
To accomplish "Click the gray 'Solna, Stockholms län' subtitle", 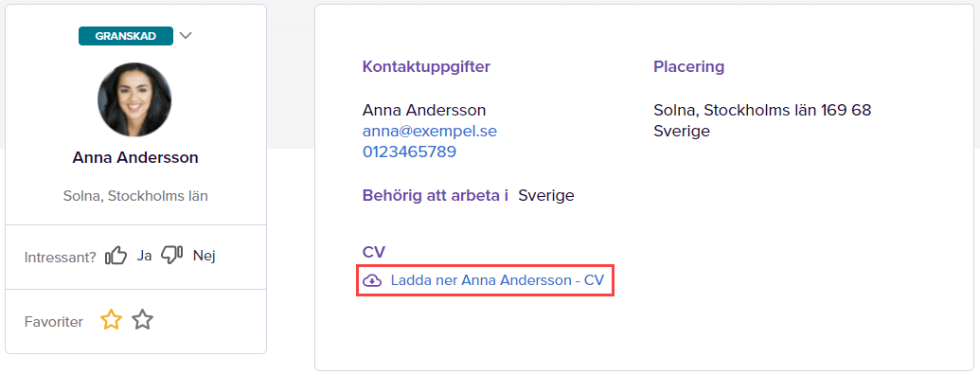I will (x=135, y=196).
